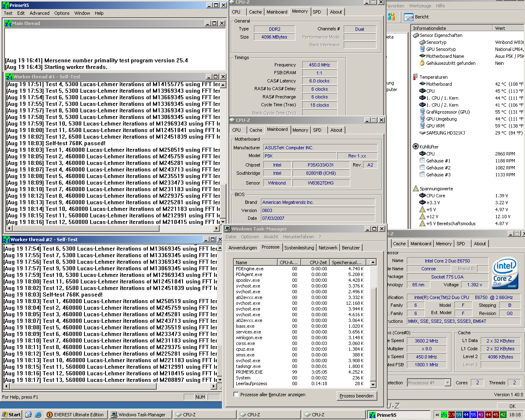The height and width of the screenshot is (420, 525).
Task: Click the process list scroll-down arrow
Action: 373,384
